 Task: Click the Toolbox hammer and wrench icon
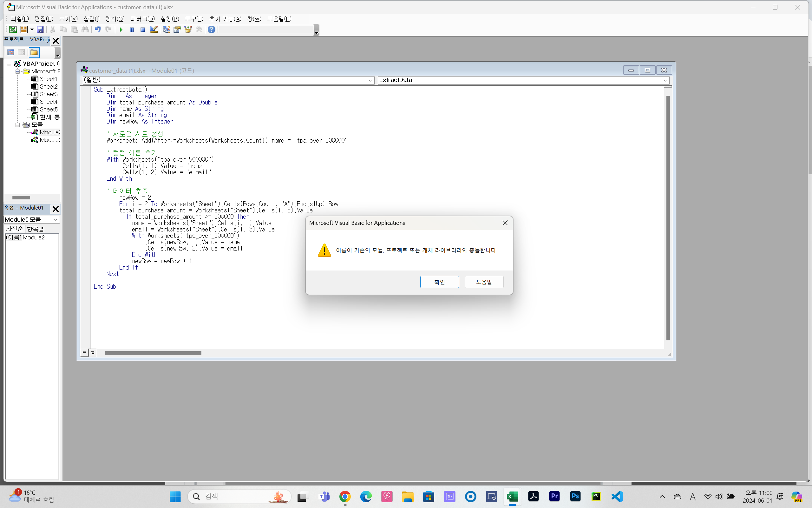pos(199,30)
